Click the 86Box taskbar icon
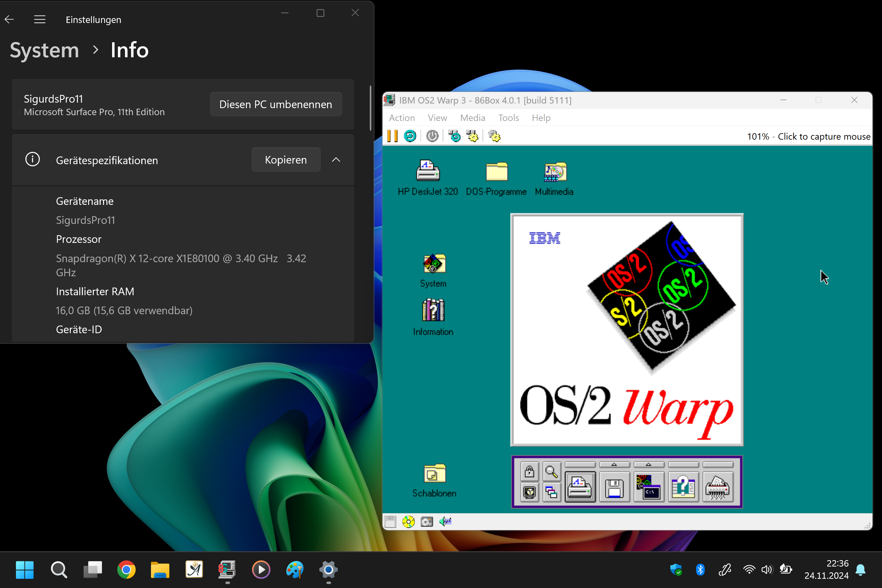The height and width of the screenshot is (588, 882). coord(227,570)
